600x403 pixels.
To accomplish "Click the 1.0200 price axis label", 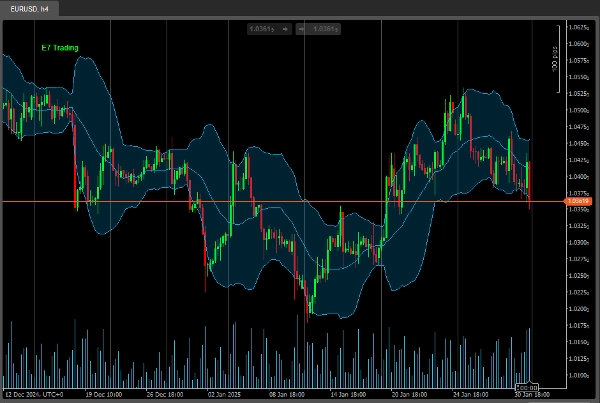I will (x=578, y=309).
